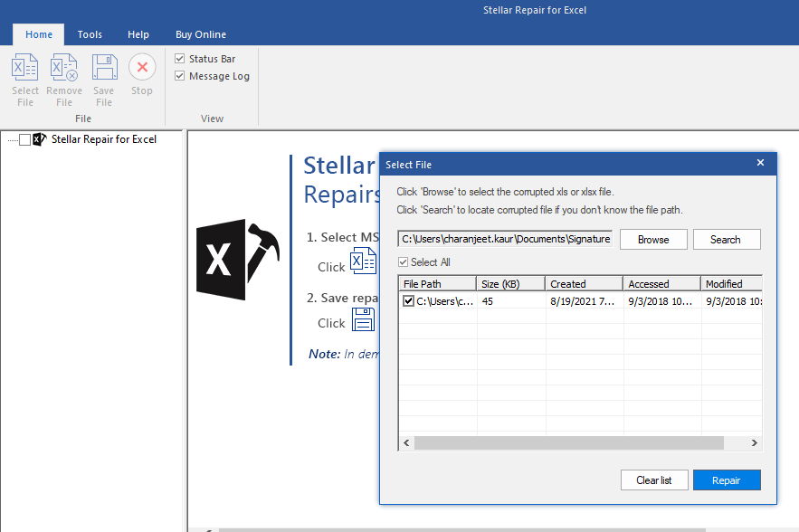Click the red Stop icon

[x=142, y=67]
